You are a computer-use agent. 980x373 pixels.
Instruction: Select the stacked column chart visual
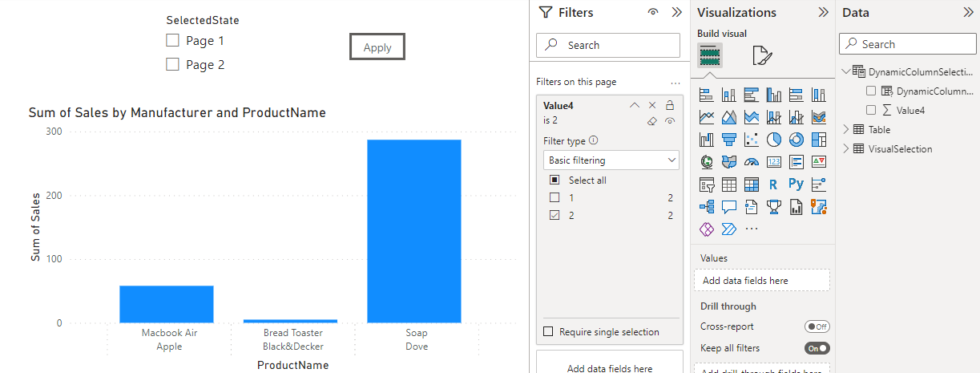[729, 95]
